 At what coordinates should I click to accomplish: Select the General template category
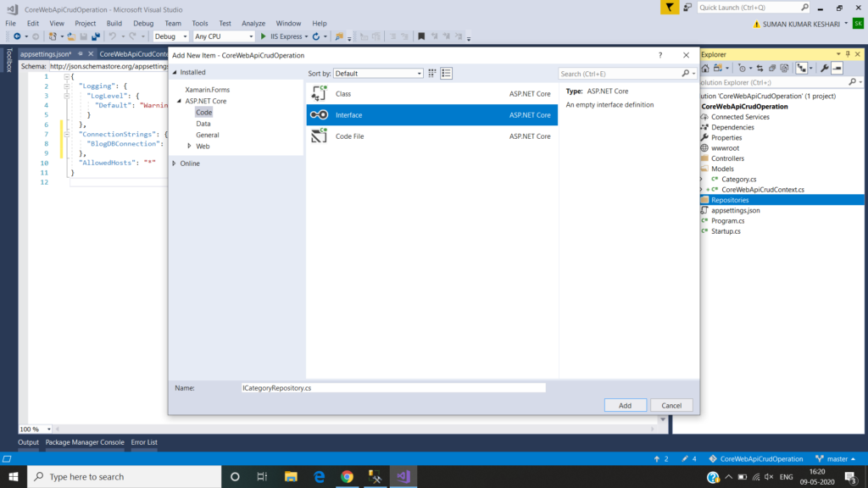(x=207, y=135)
